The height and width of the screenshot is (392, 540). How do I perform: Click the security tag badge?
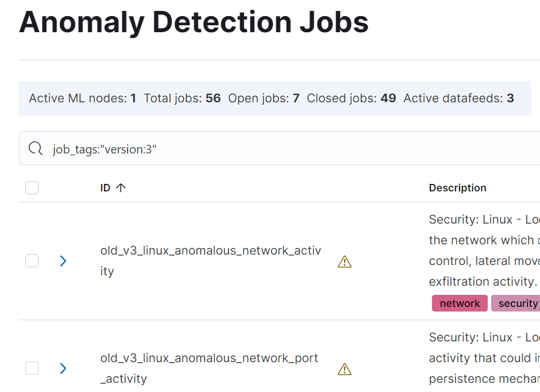(517, 303)
